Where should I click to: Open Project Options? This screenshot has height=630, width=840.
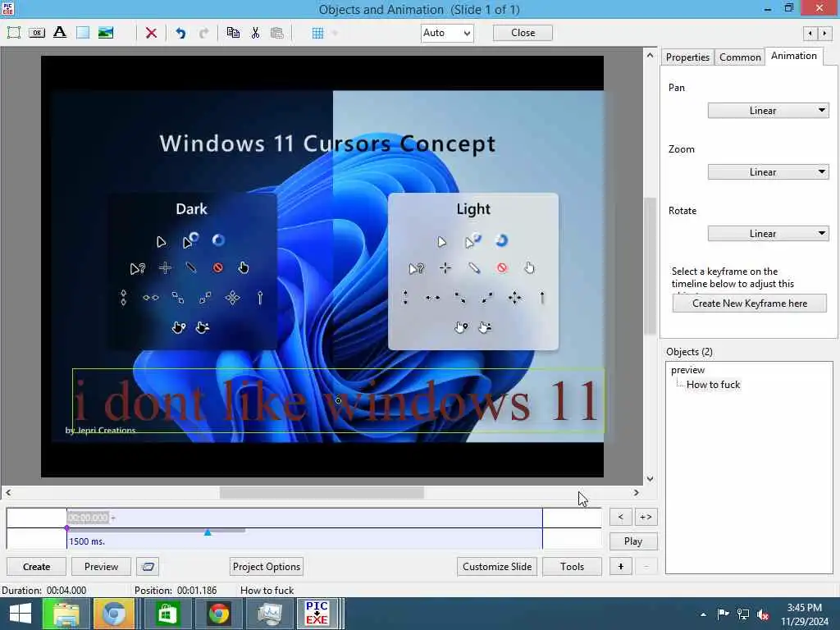pos(267,567)
